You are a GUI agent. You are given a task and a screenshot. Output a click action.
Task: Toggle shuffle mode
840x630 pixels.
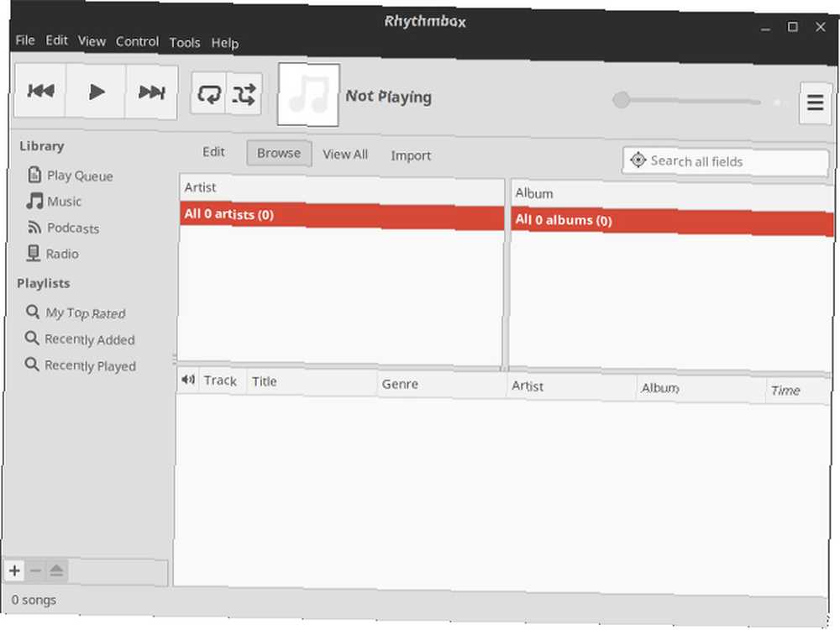point(244,95)
